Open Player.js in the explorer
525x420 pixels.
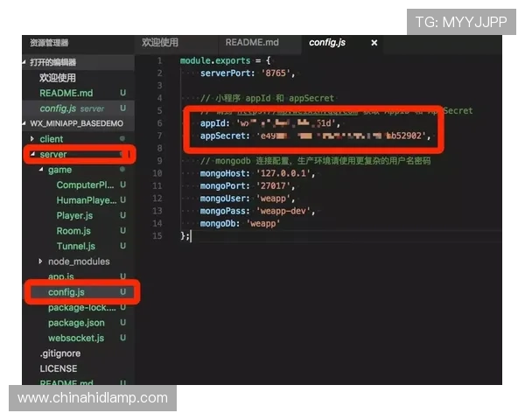click(x=74, y=216)
